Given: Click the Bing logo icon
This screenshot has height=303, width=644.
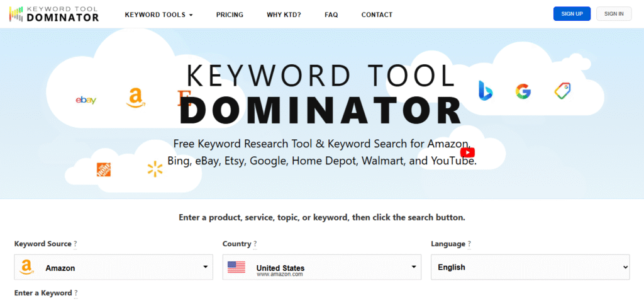Looking at the screenshot, I should tap(485, 91).
